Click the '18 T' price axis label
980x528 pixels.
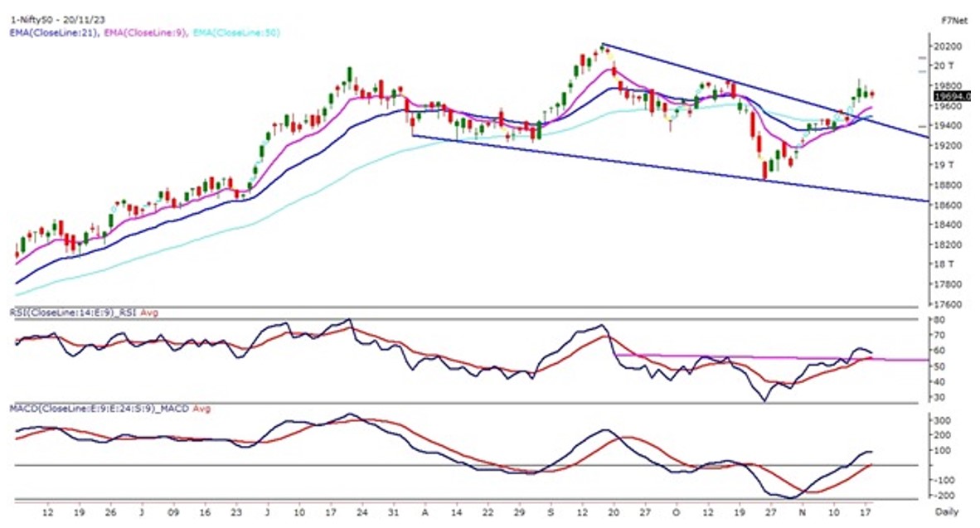tap(944, 264)
